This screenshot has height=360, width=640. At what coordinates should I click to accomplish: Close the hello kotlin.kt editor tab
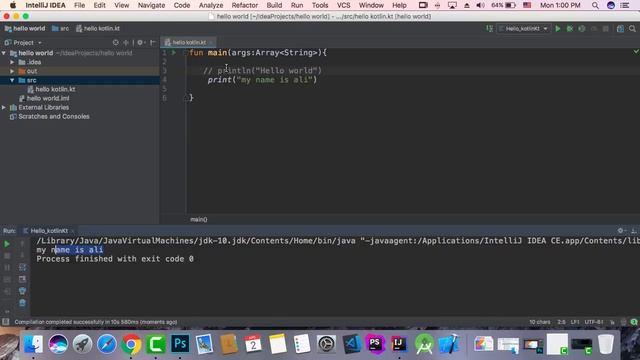(211, 42)
